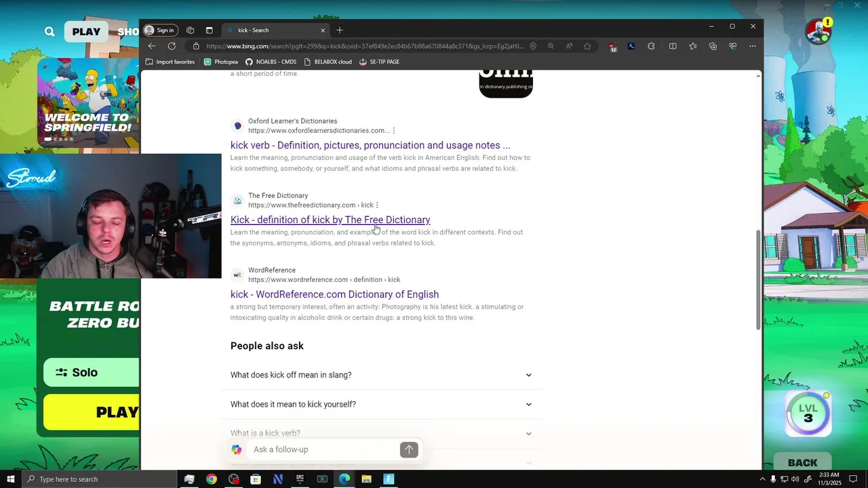The image size is (868, 488).
Task: Click the location pin icon in address bar
Action: [533, 46]
